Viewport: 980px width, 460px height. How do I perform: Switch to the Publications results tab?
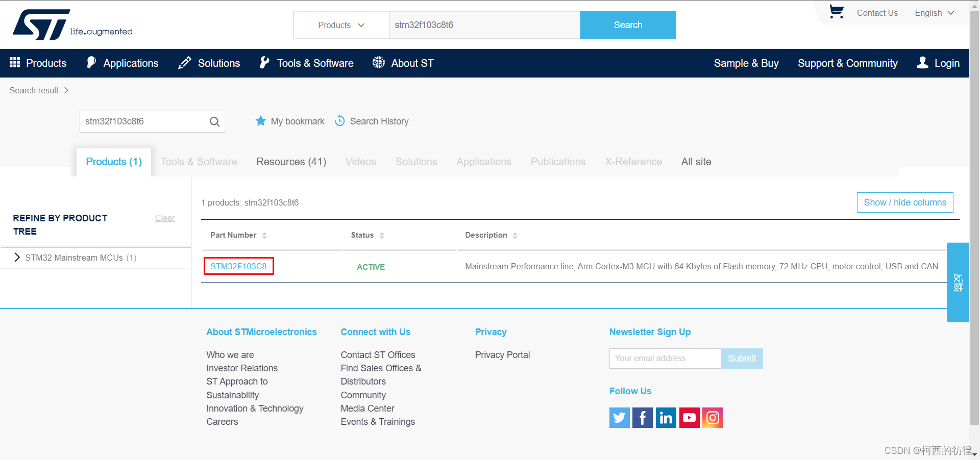click(x=558, y=162)
